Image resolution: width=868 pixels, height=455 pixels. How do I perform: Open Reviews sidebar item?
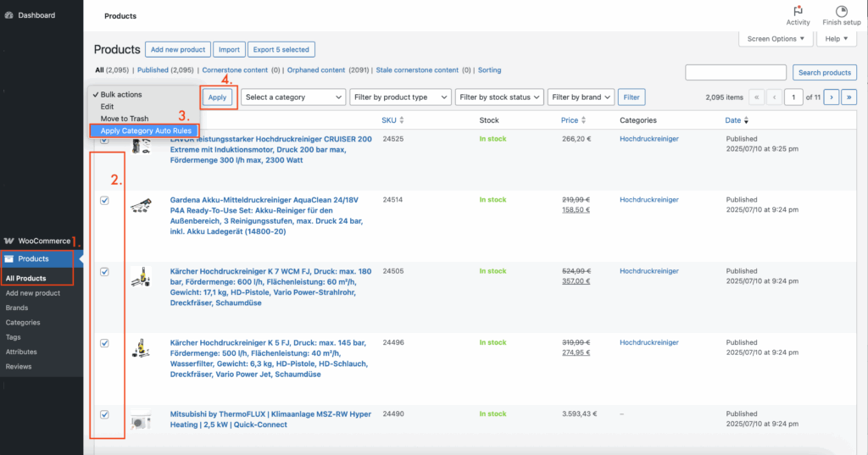(x=19, y=366)
